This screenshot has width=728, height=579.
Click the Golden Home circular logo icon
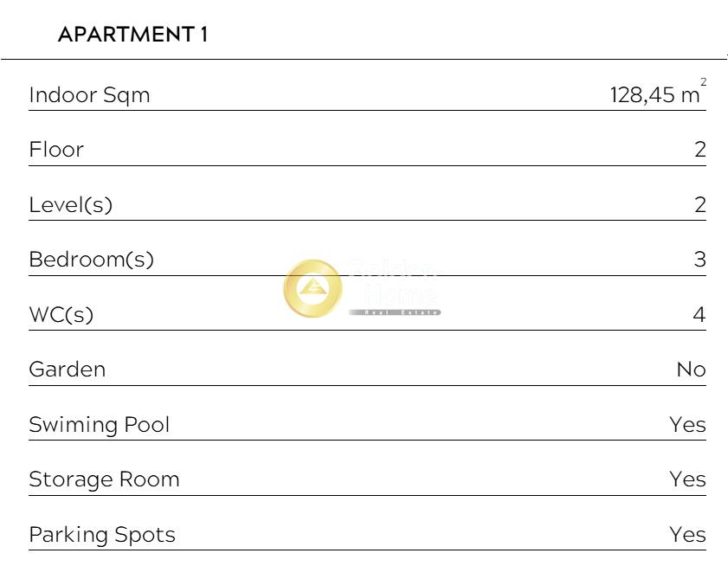pos(312,288)
